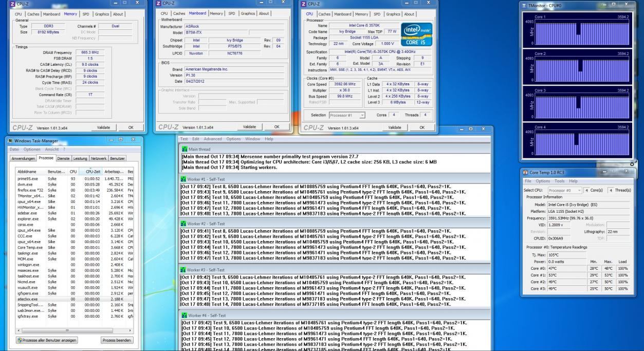The image size is (644, 351).
Task: Select prime95.exe process row
Action: click(75, 178)
